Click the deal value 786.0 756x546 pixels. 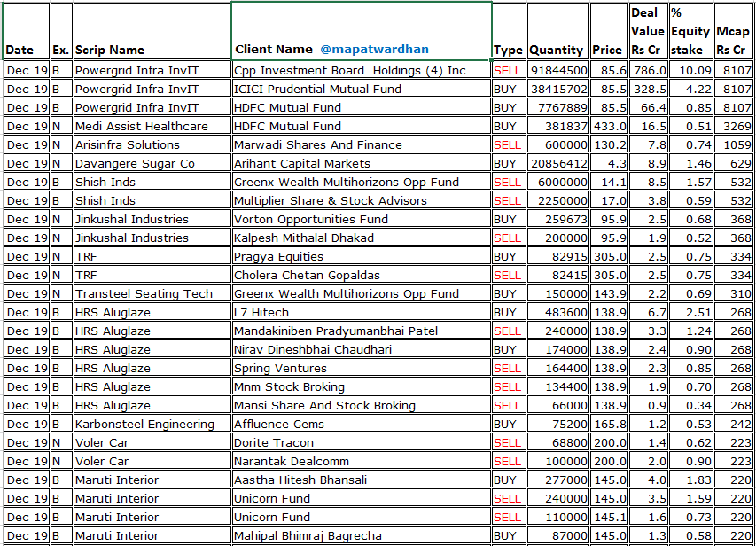[x=650, y=71]
